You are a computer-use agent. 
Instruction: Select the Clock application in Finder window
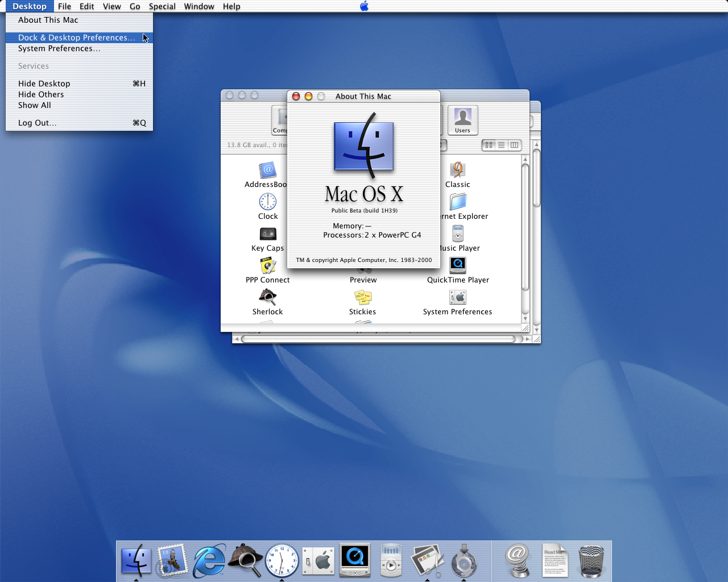268,202
